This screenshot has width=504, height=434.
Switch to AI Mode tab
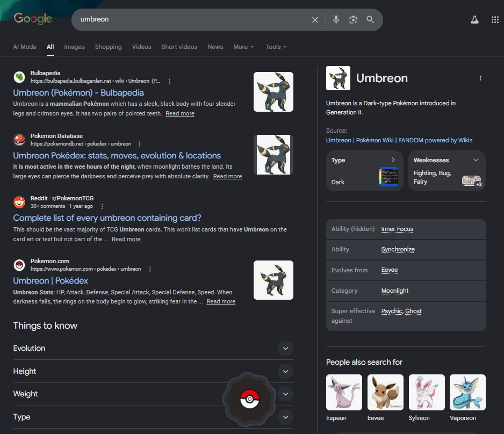tap(25, 47)
